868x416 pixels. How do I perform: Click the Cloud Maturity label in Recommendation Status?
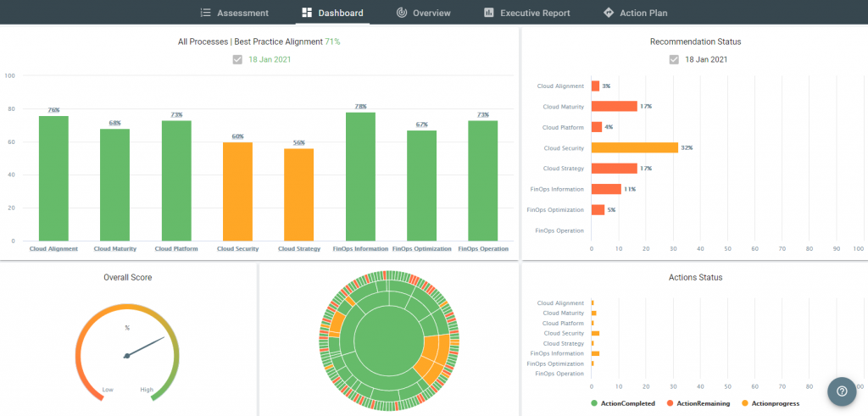tap(563, 107)
